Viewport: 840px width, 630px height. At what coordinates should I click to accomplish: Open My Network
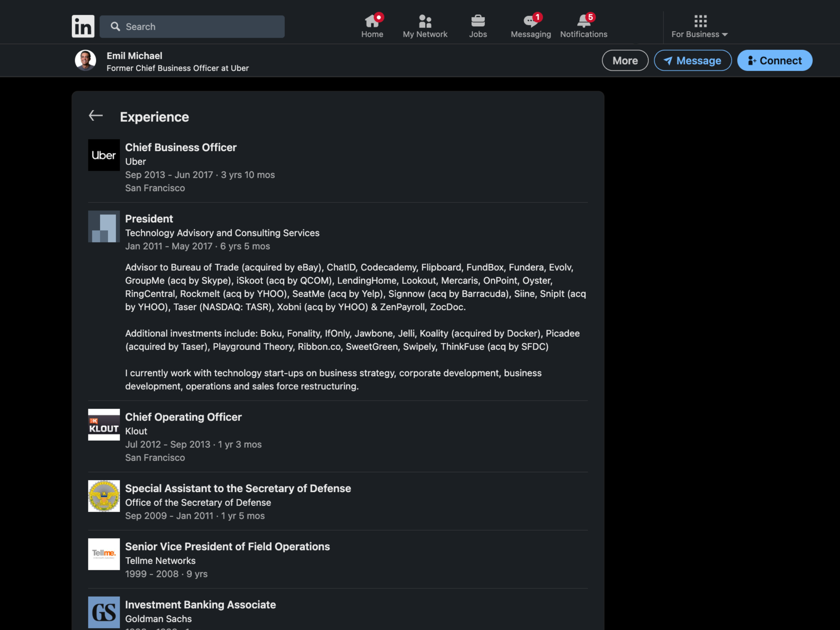[425, 26]
